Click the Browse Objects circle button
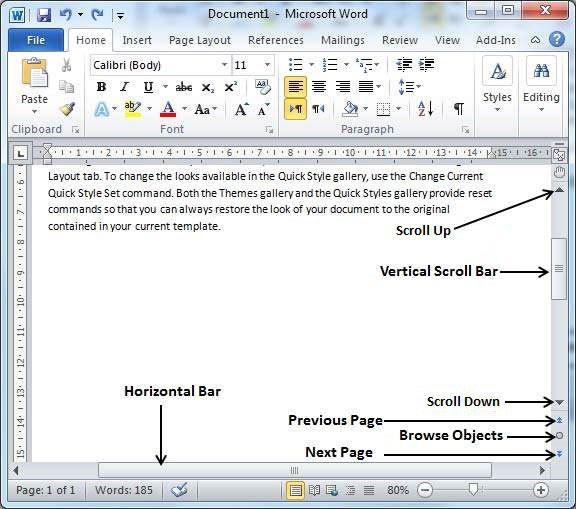 click(x=559, y=436)
